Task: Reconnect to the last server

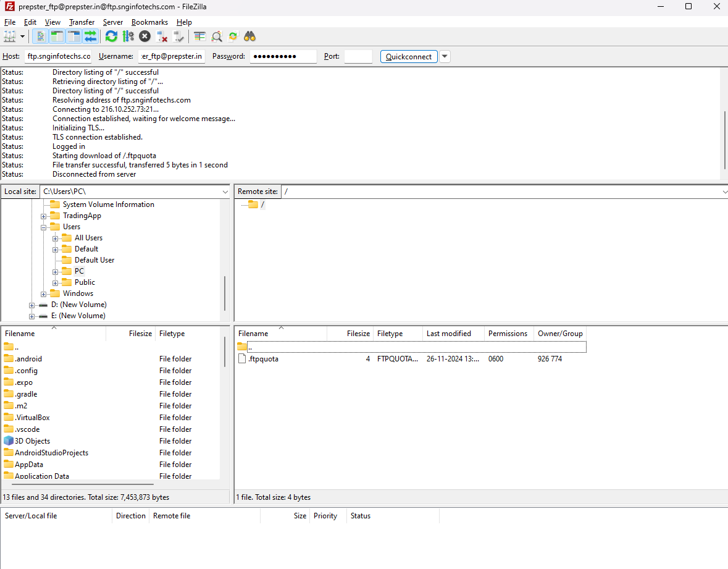Action: [x=178, y=36]
